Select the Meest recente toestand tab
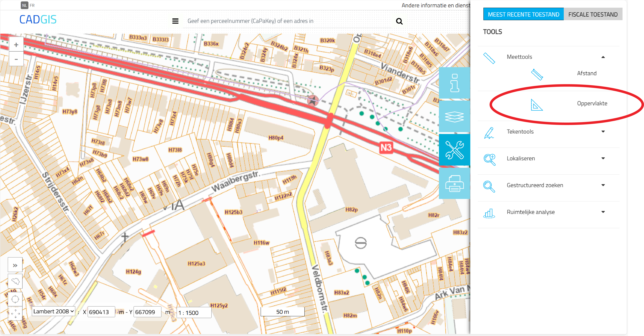Image resolution: width=644 pixels, height=336 pixels. [524, 14]
